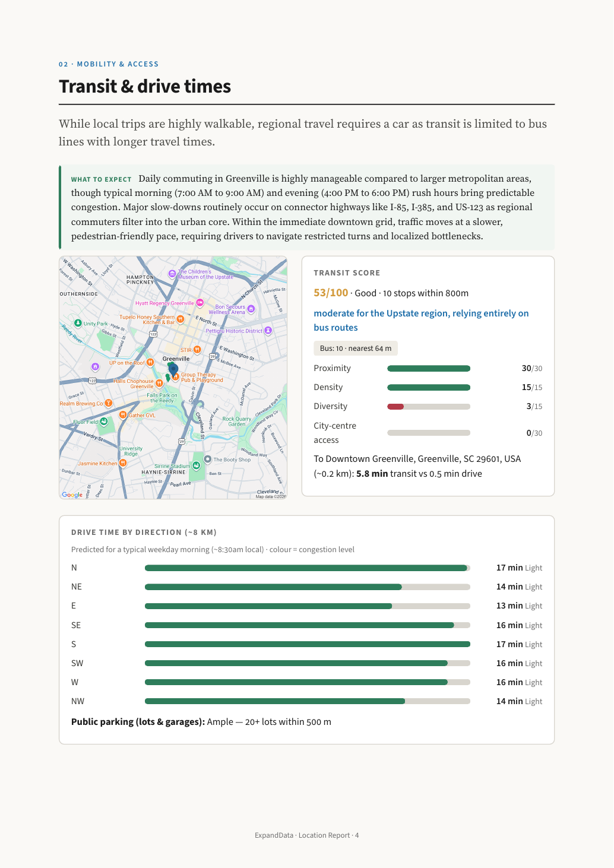The height and width of the screenshot is (868, 614).
Task: Click the Gather GVL restaurant marker
Action: point(123,415)
